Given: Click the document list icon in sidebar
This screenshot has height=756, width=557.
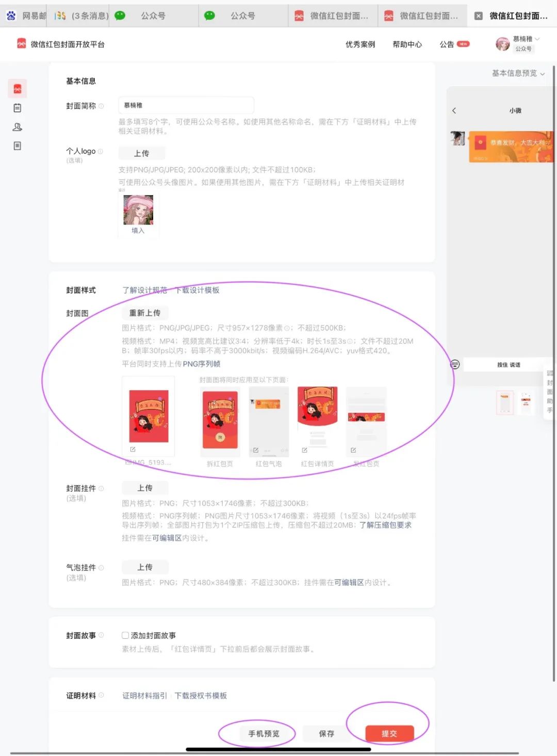Looking at the screenshot, I should pyautogui.click(x=18, y=146).
